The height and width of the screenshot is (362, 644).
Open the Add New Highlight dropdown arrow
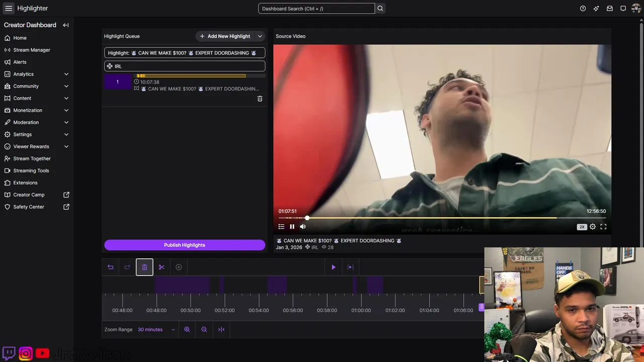tap(260, 36)
